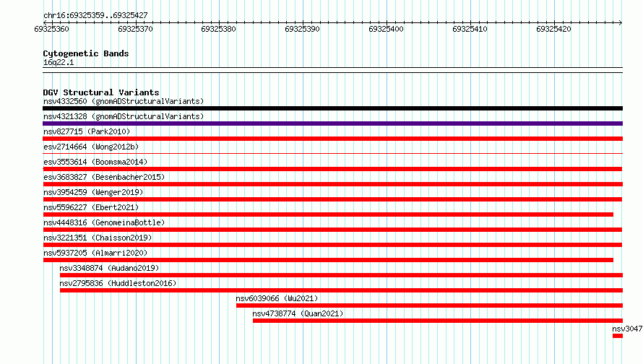Open the esv3683827 (Besenbacher2015) label
Screen dimensions: 643x364
click(x=104, y=177)
